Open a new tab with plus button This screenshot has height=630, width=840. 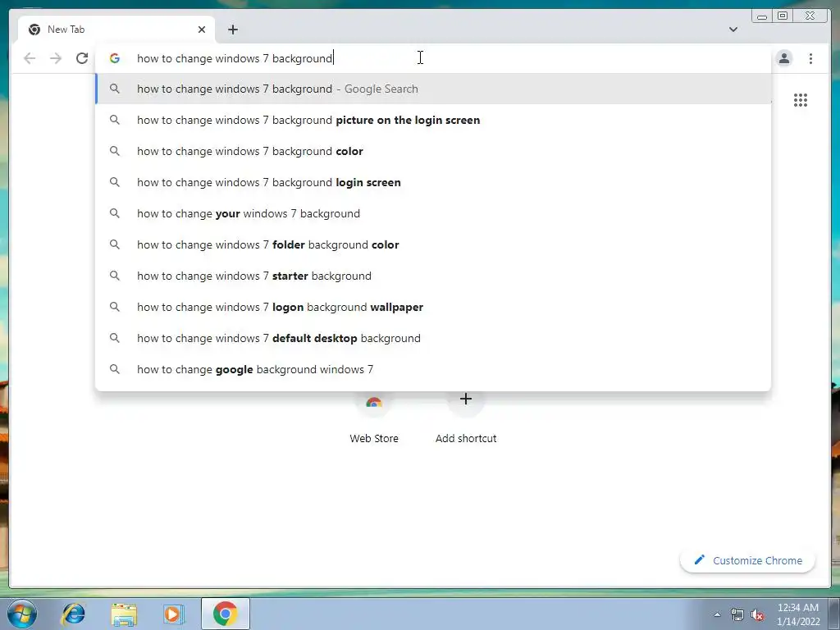(x=232, y=30)
